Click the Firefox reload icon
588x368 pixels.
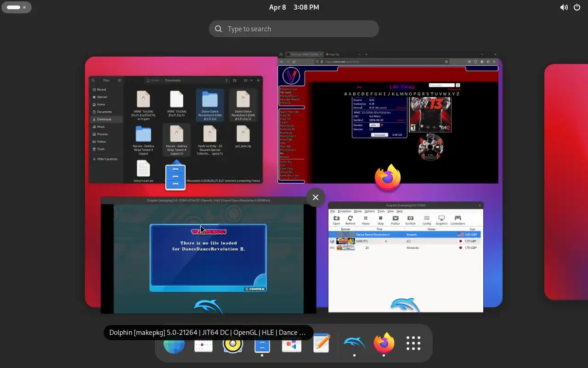(294, 61)
